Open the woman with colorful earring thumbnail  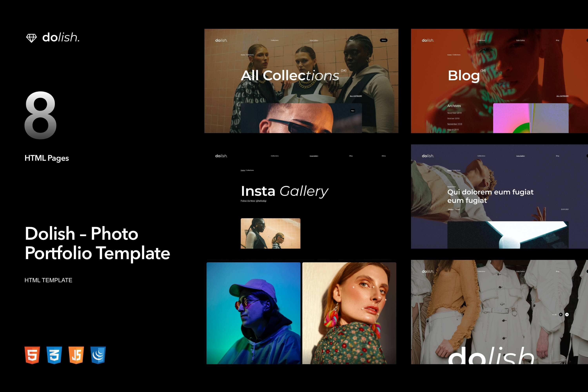point(349,313)
